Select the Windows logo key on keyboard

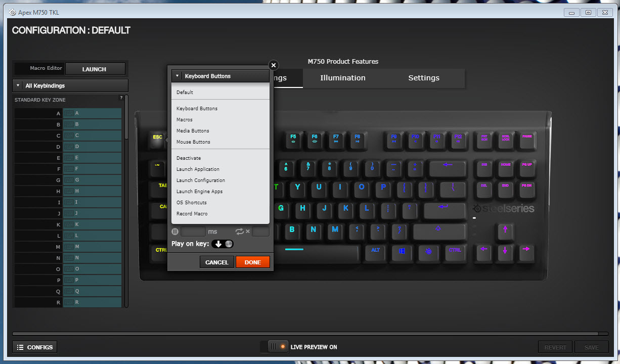click(x=402, y=253)
